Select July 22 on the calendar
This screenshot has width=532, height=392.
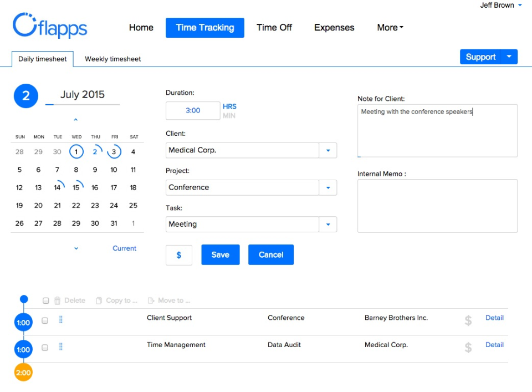[x=76, y=205]
